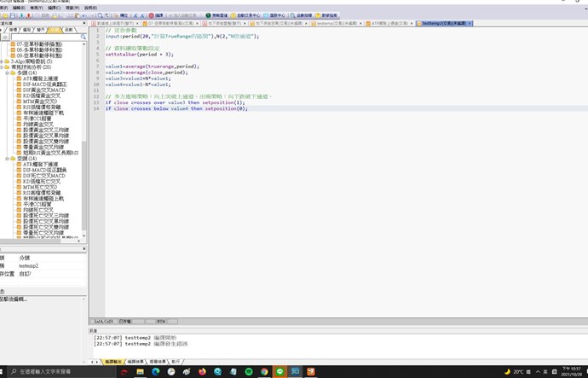Image resolution: width=588 pixels, height=378 pixels.
Task: Click the 編譯 (compile) toolbar button
Action: 159,15
